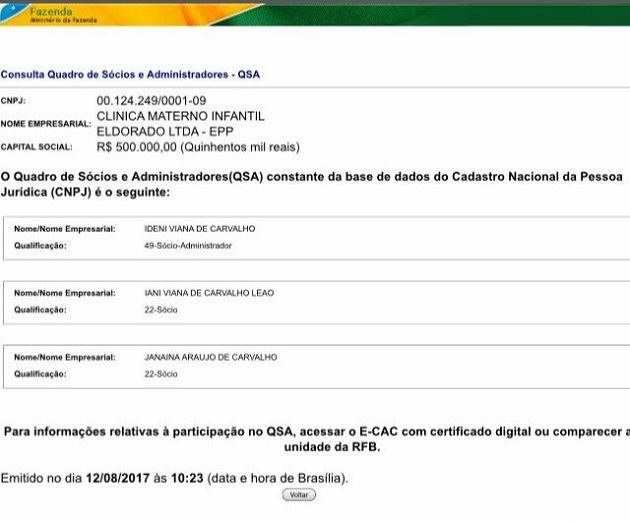Click the 49-Sócio-Administrador qualification
The height and width of the screenshot is (521, 630).
[x=188, y=246]
